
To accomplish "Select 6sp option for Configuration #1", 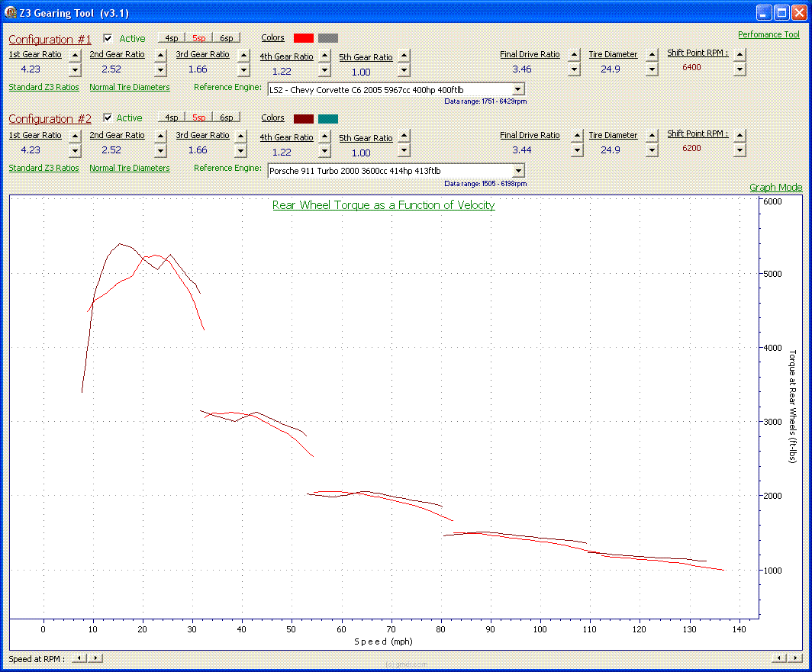I will coord(226,38).
